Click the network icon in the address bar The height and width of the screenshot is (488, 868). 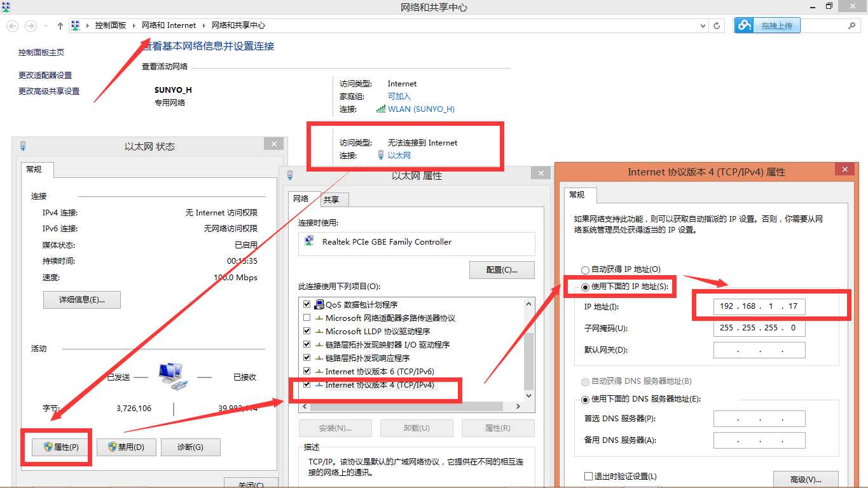coord(76,25)
